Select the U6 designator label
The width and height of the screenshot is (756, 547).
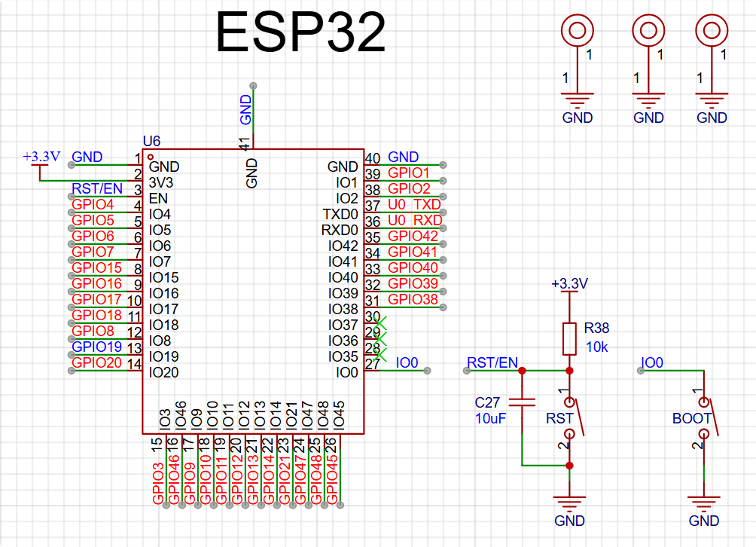(151, 142)
